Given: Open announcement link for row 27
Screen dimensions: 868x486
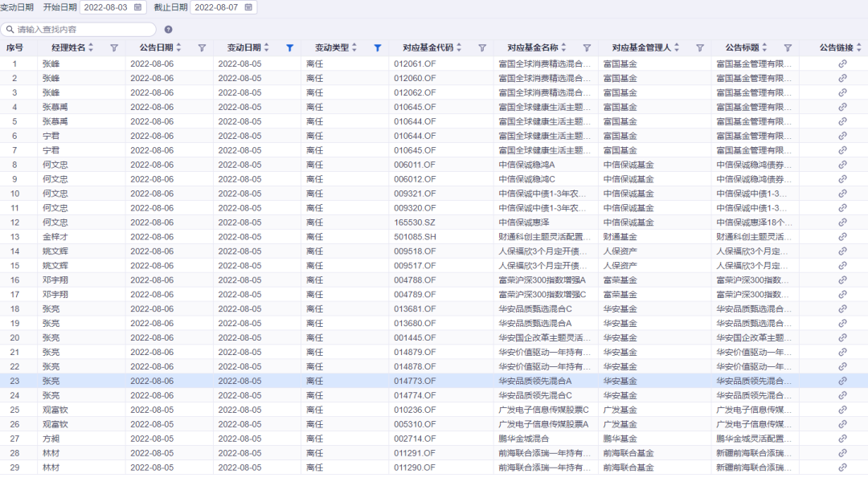Looking at the screenshot, I should 842,439.
